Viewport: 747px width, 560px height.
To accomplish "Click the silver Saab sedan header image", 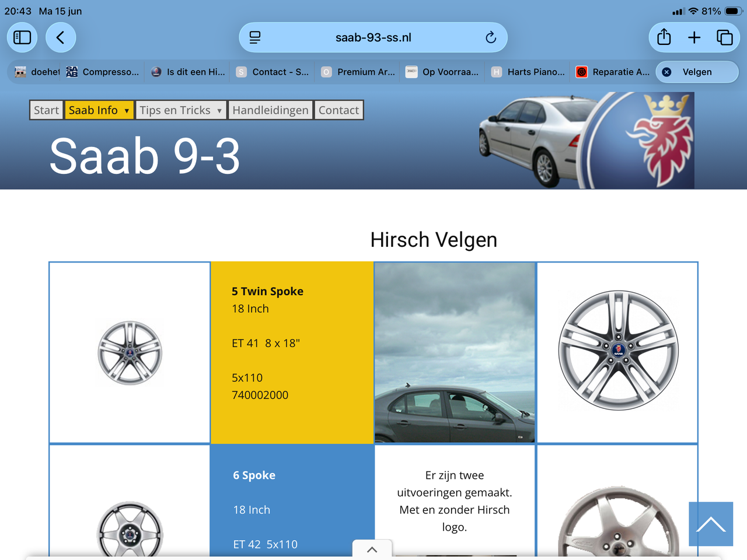I will 531,142.
